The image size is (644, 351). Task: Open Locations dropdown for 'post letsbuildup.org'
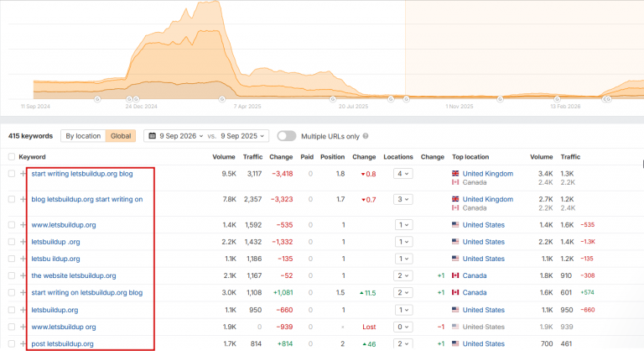click(x=402, y=343)
